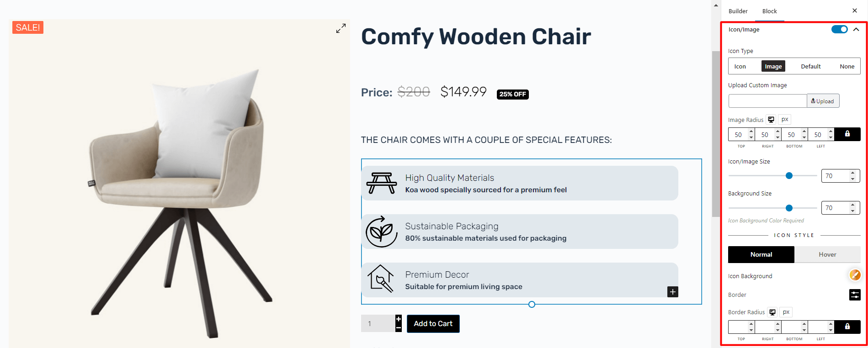Click the black plus add block icon
Screen dimensions: 868x348
pyautogui.click(x=672, y=292)
